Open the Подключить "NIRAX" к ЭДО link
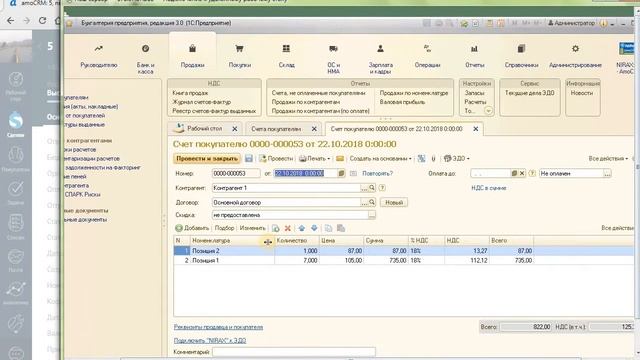640x360 pixels. (x=210, y=340)
